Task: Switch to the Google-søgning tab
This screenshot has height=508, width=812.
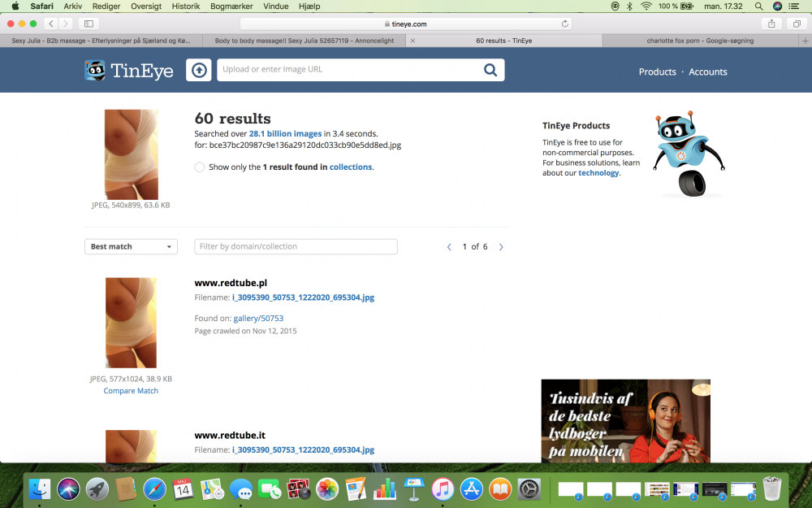Action: point(700,41)
